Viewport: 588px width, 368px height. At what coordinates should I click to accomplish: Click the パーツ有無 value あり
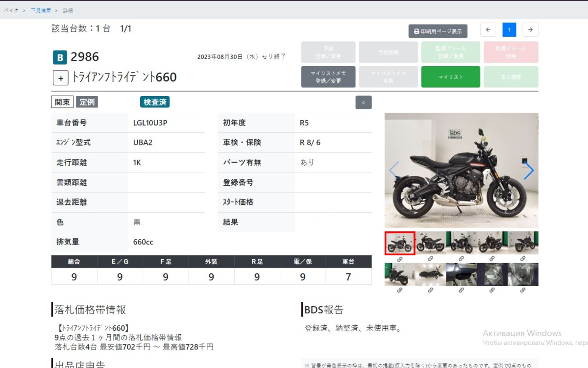(307, 163)
